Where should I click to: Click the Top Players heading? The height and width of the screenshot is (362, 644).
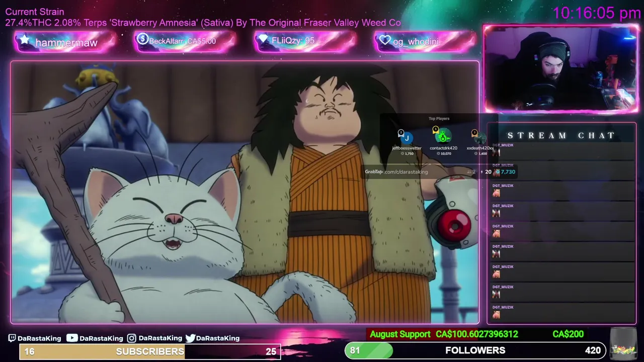[x=439, y=119]
